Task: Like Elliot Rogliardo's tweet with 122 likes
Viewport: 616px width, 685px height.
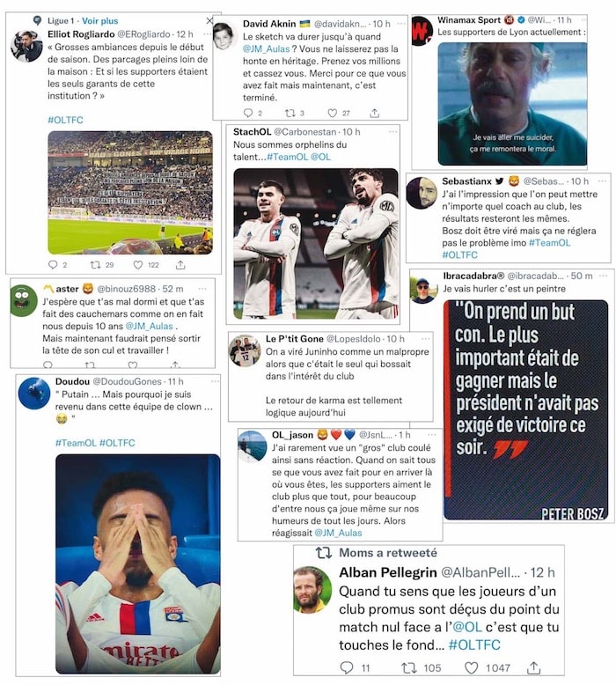Action: [138, 265]
